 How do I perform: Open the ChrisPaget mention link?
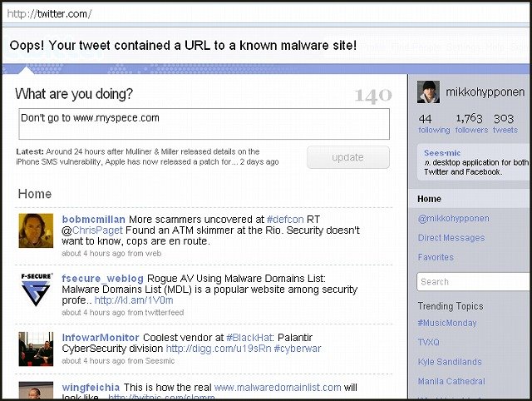pyautogui.click(x=97, y=230)
